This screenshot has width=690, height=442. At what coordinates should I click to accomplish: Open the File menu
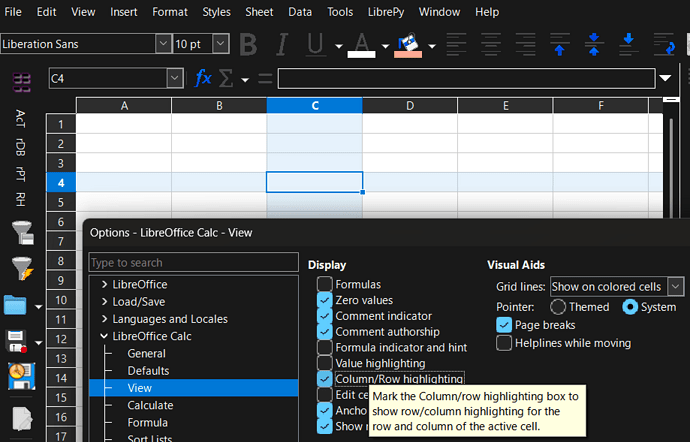point(13,12)
